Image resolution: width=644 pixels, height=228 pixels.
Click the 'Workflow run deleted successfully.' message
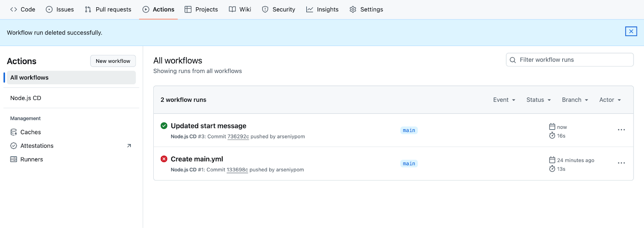(x=55, y=33)
